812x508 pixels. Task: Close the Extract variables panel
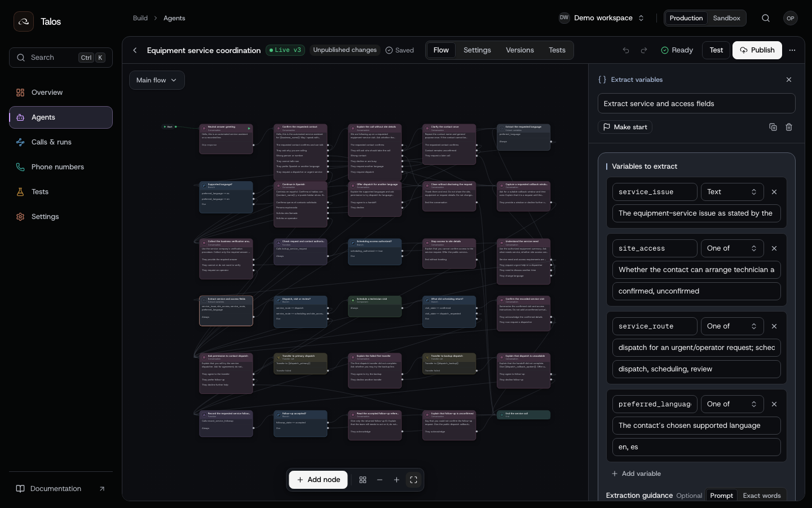[789, 80]
